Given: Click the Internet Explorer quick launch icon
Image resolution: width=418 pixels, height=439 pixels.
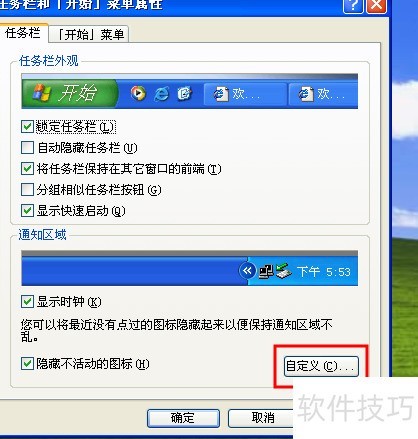Looking at the screenshot, I should click(162, 94).
